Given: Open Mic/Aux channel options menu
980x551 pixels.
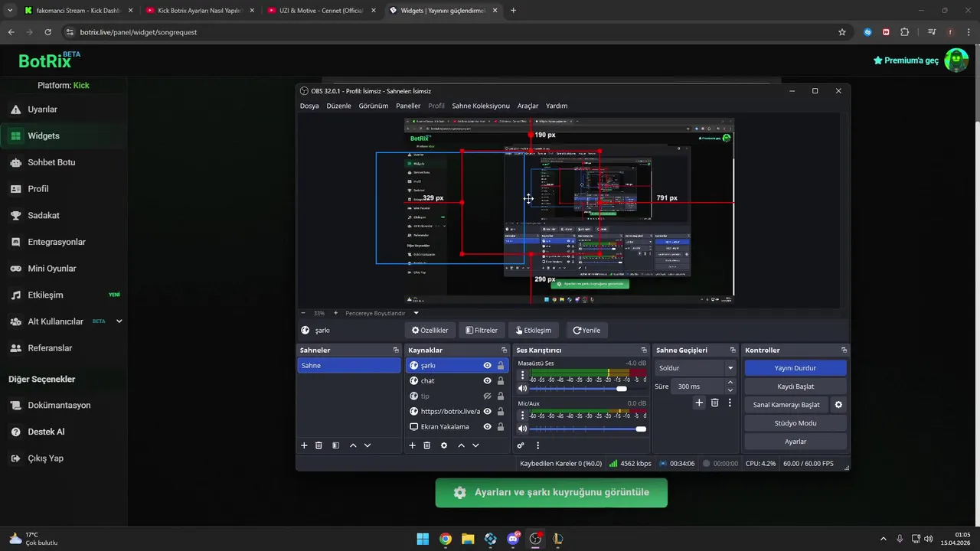Looking at the screenshot, I should click(523, 416).
